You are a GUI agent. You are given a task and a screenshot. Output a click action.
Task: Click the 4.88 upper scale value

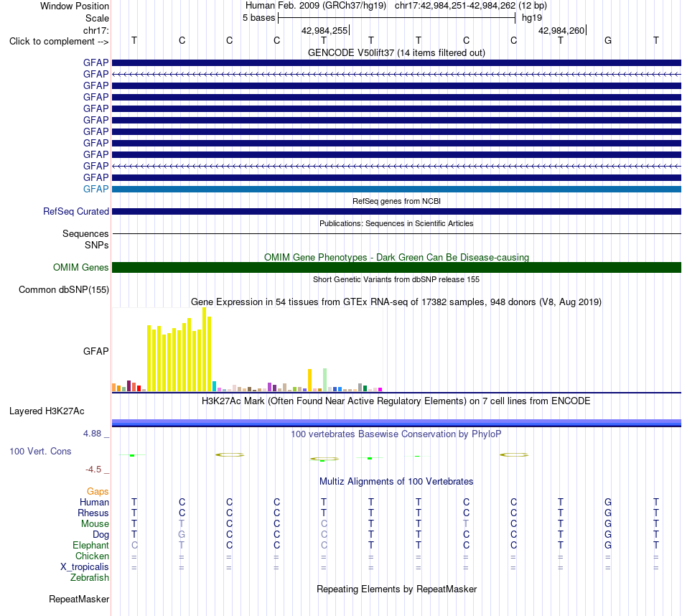point(92,434)
